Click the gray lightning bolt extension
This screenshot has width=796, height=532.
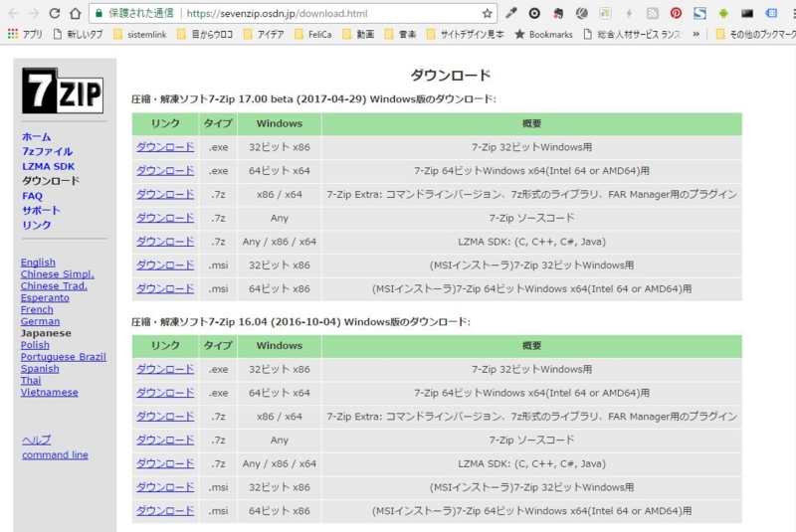click(x=629, y=14)
